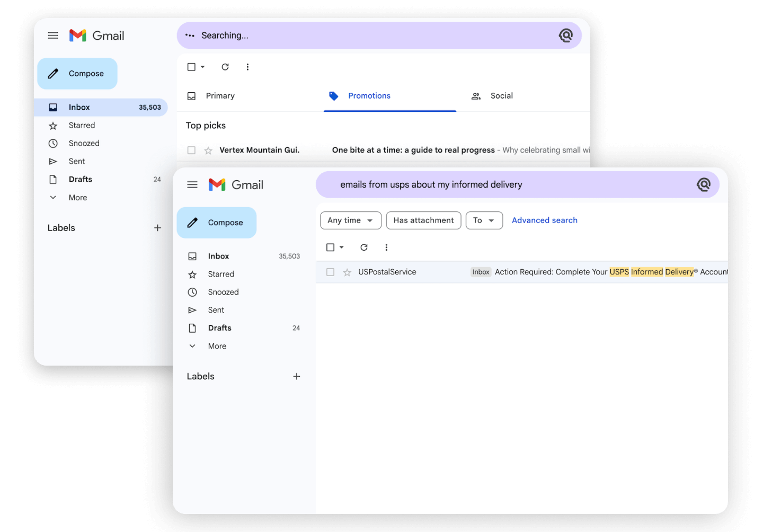Filter results with 'Has attachment' chip

[x=423, y=220]
